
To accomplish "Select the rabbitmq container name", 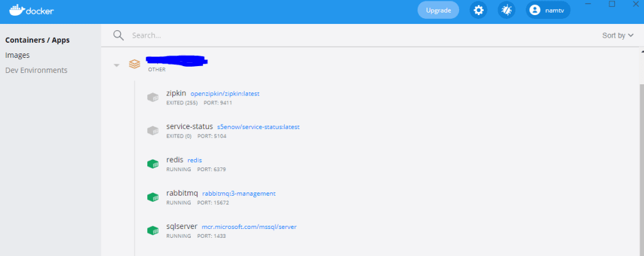I will tap(182, 193).
